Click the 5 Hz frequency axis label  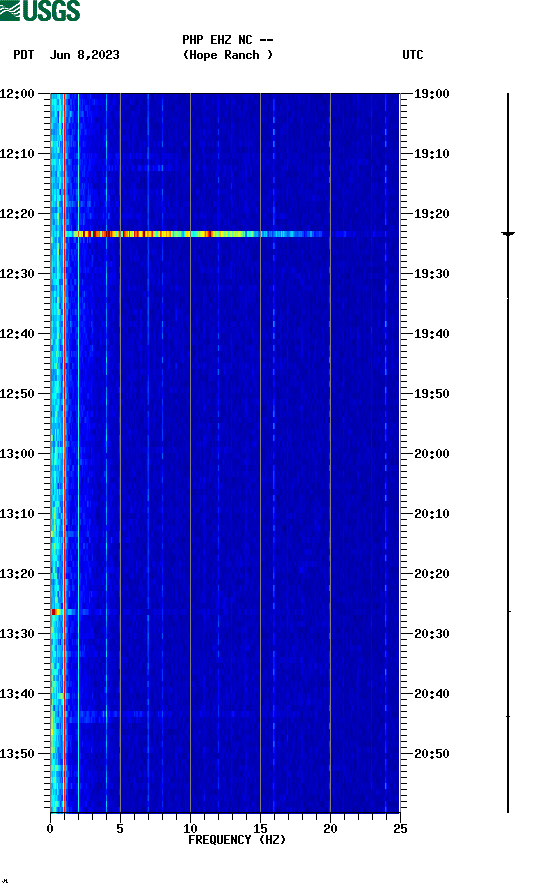(120, 829)
